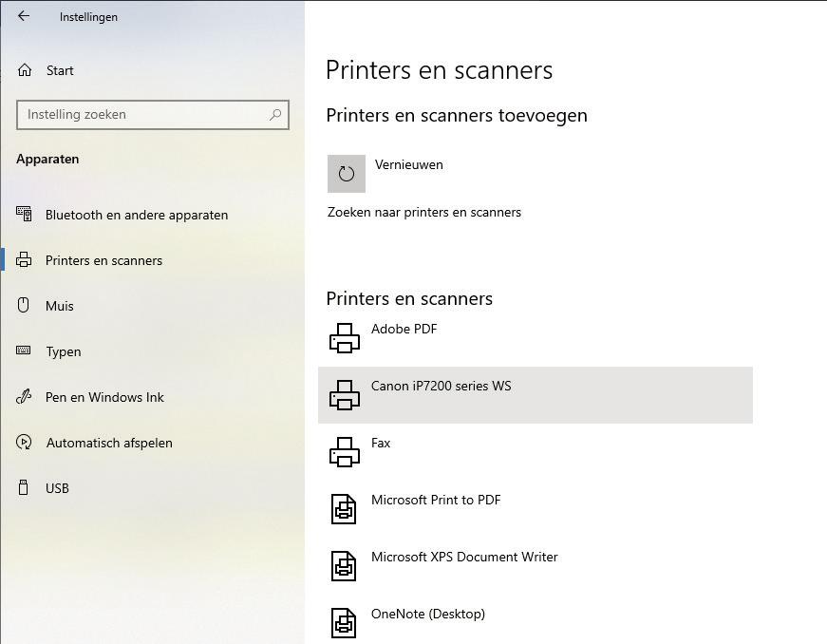Open the USB settings page
This screenshot has width=827, height=644.
pyautogui.click(x=57, y=488)
